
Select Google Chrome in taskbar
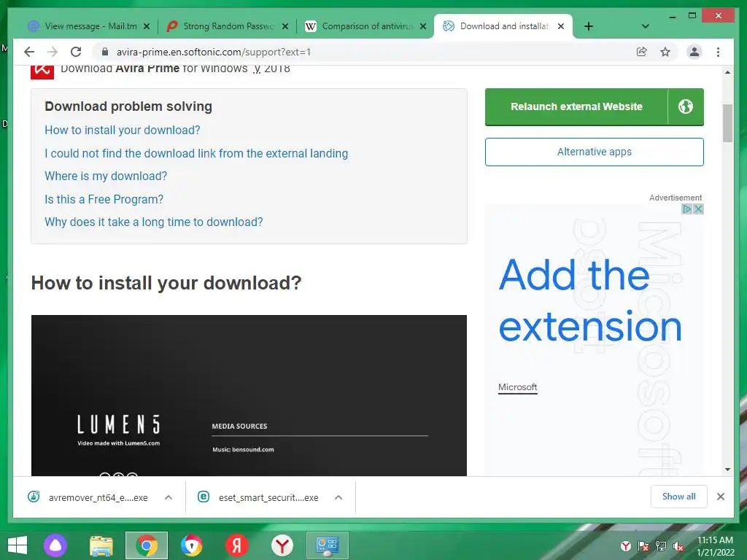pos(147,545)
